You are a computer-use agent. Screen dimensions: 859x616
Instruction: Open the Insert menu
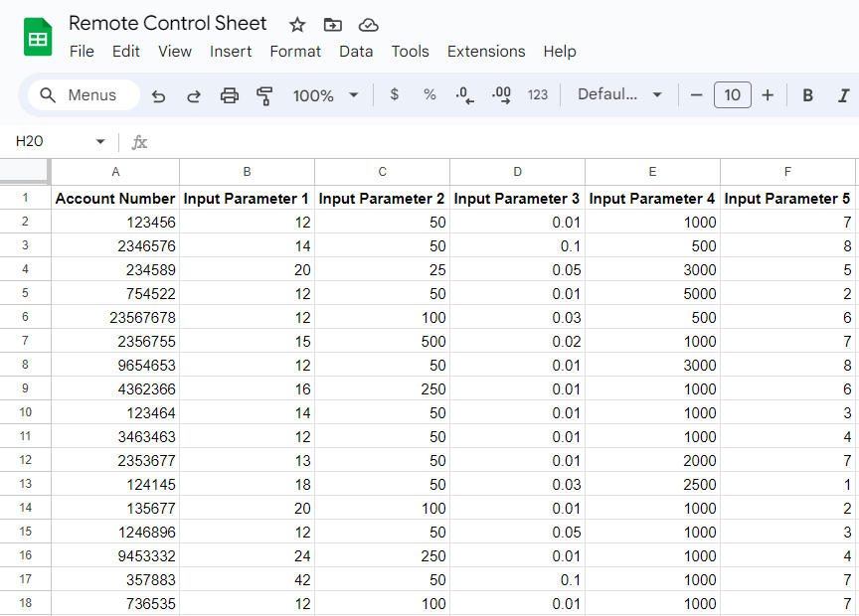click(231, 52)
